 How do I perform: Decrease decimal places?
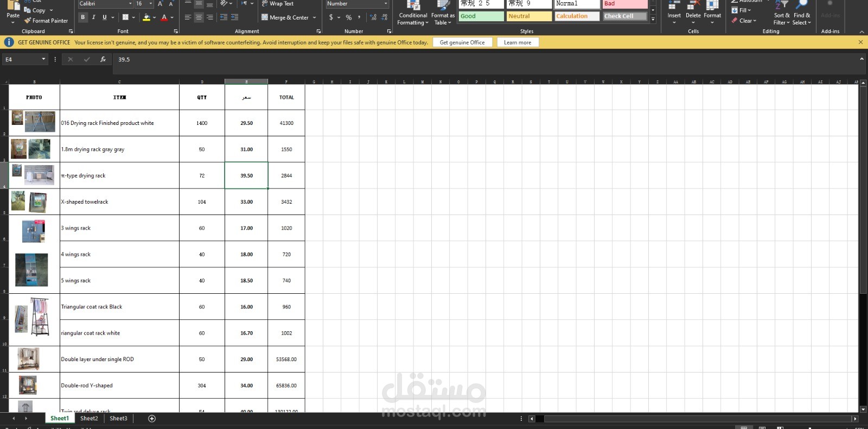384,17
